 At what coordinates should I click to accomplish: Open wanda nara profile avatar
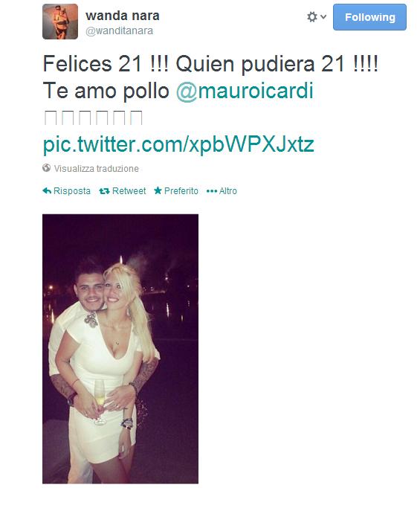pos(60,22)
